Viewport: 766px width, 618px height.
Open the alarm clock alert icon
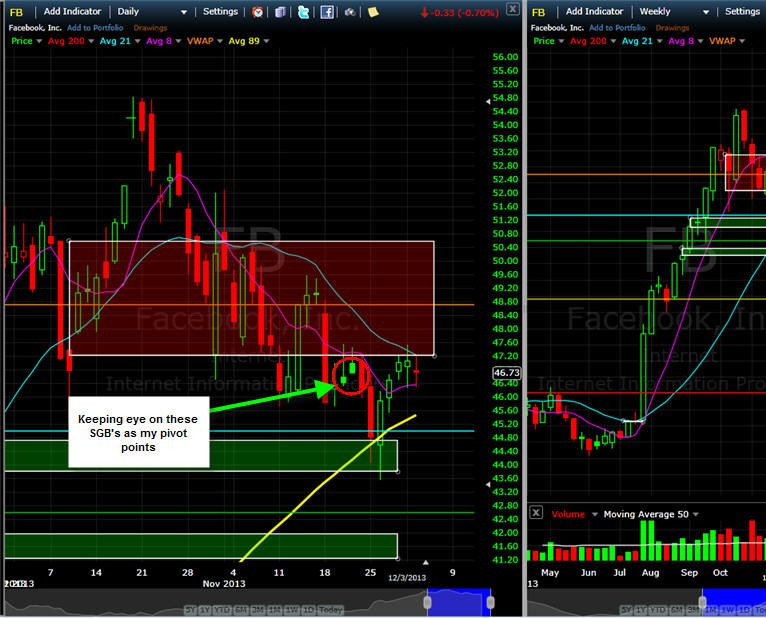[x=257, y=12]
